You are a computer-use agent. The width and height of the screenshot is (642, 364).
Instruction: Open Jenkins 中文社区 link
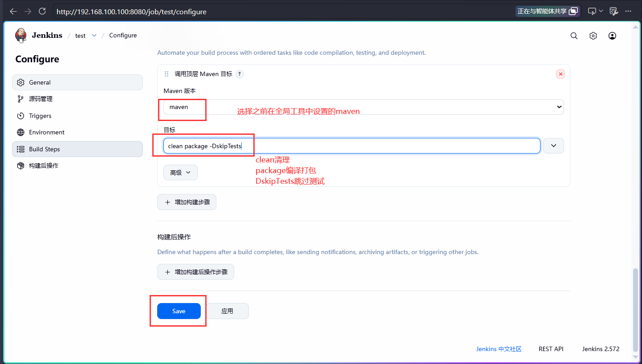coord(499,349)
